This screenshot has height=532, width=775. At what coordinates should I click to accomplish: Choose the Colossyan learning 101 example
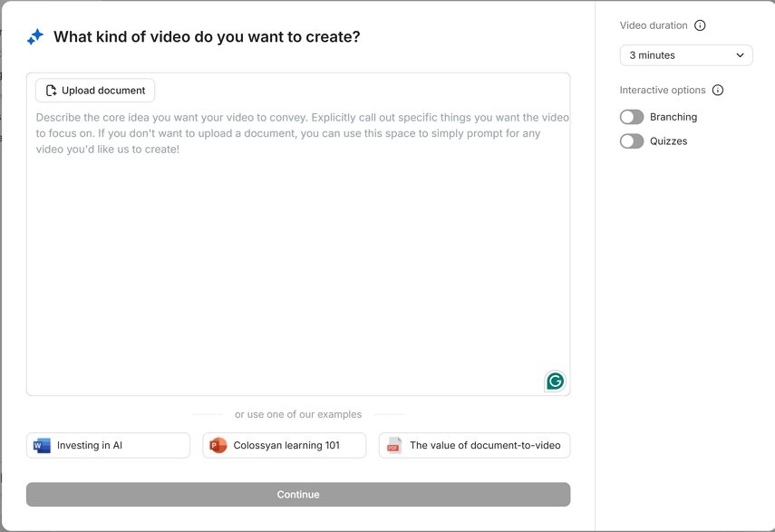tap(285, 445)
